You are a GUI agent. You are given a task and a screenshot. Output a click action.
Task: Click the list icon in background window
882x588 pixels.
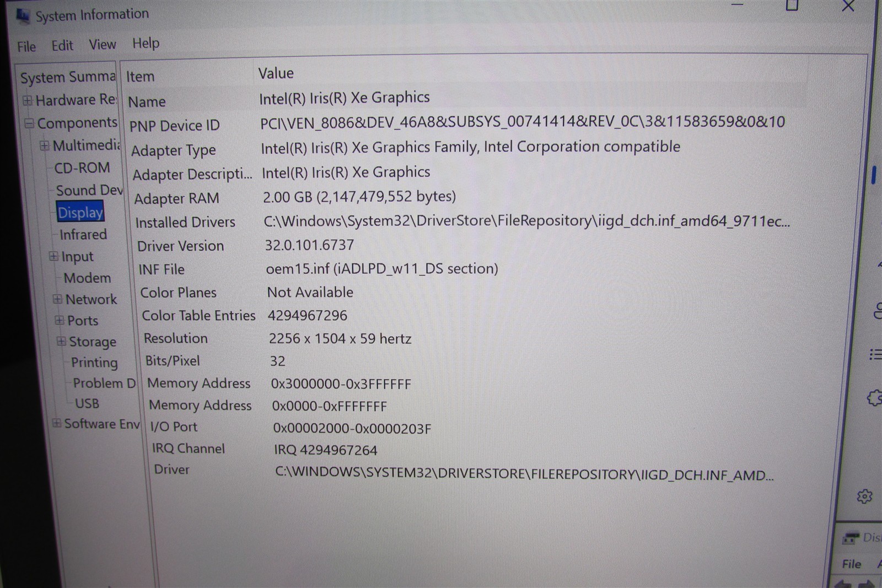(875, 354)
